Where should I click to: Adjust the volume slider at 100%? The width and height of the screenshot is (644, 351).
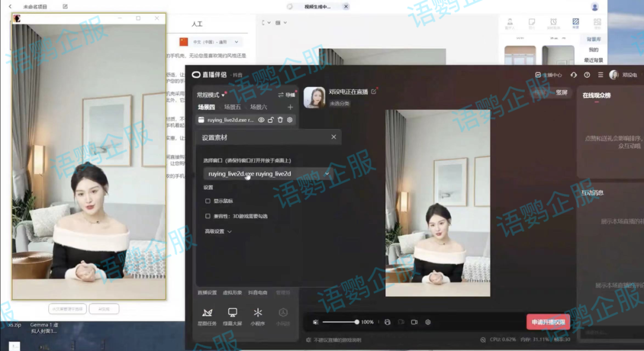tap(357, 322)
